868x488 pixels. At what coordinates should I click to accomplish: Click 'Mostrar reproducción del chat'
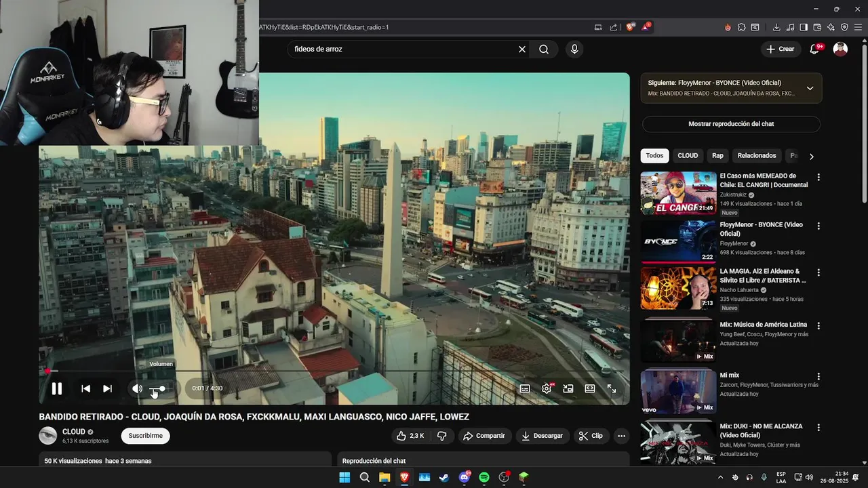[731, 124]
